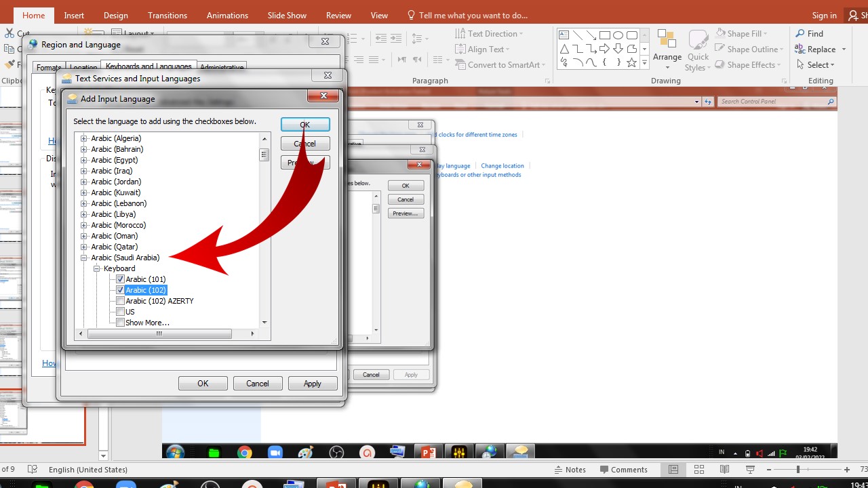Expand the Arabic (Qatar) tree node
Image resolution: width=868 pixels, height=488 pixels.
84,247
